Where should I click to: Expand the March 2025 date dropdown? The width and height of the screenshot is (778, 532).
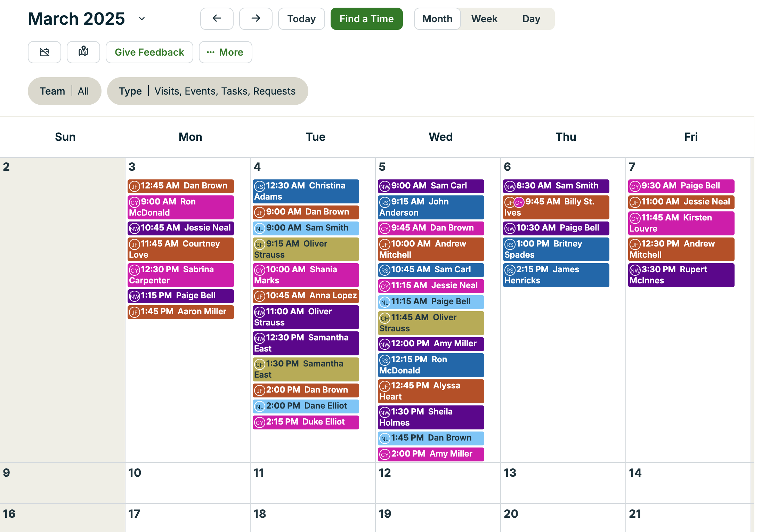(141, 19)
